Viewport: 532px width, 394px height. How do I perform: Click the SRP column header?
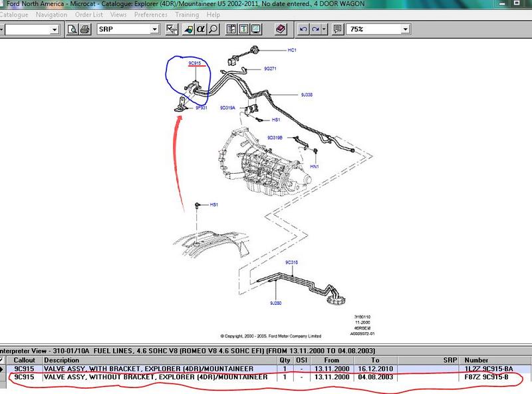pyautogui.click(x=428, y=360)
